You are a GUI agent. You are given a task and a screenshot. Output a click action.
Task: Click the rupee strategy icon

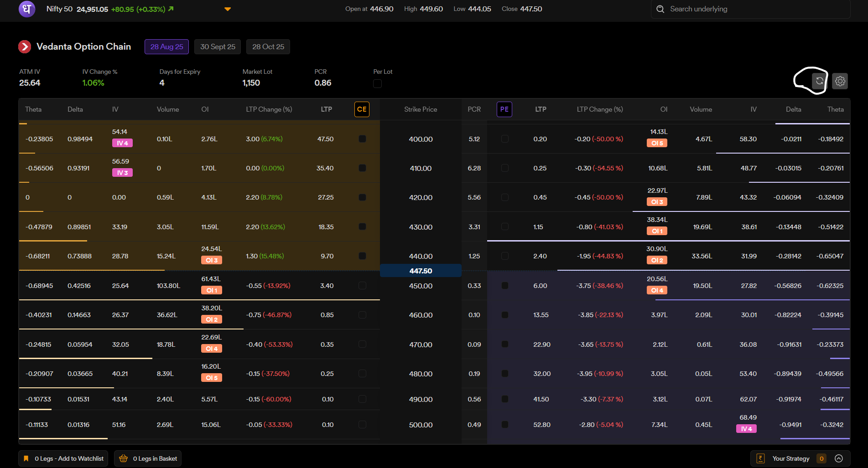click(760, 458)
